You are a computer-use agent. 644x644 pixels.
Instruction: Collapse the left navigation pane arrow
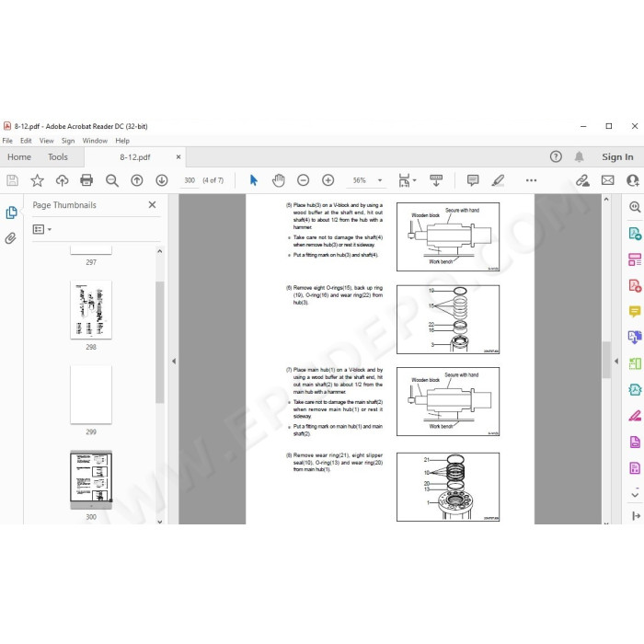point(174,361)
